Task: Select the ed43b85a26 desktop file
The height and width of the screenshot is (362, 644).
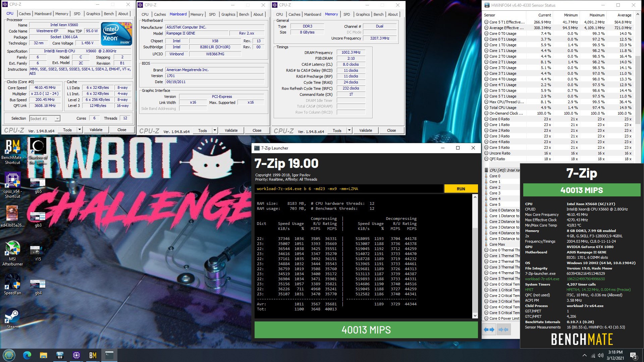Action: coord(12,216)
